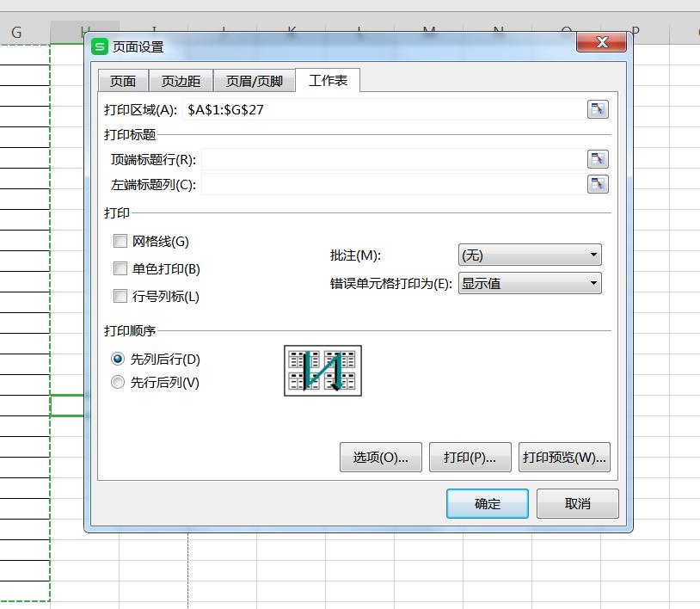Confirm settings with the 确定 button
The image size is (700, 609).
487,503
